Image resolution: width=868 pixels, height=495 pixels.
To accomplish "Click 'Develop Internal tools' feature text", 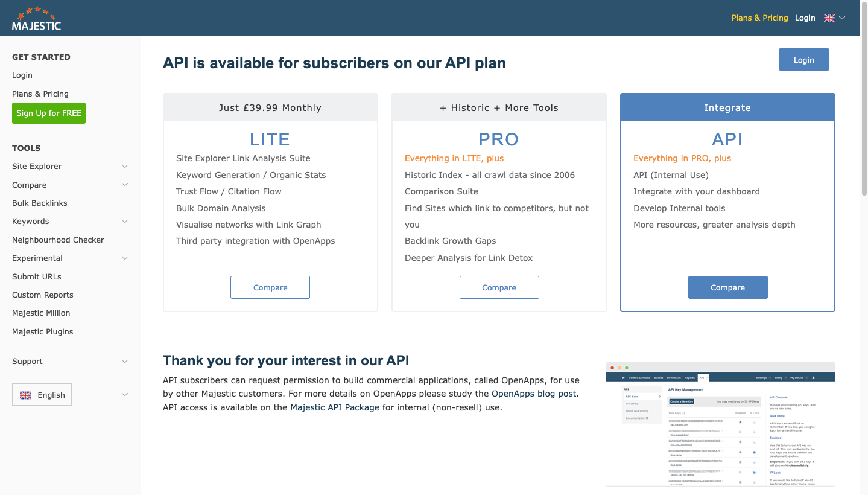I will tap(679, 208).
